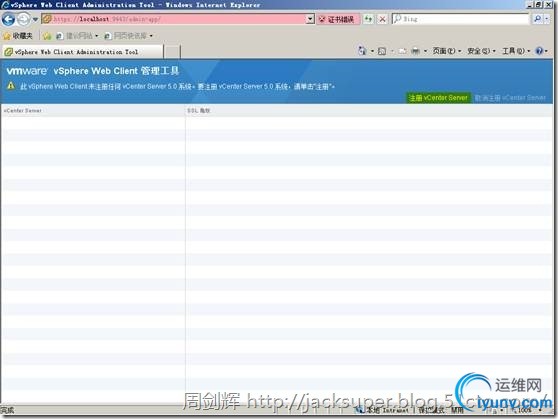Click the certificate error (证书错误) badge

click(x=337, y=19)
